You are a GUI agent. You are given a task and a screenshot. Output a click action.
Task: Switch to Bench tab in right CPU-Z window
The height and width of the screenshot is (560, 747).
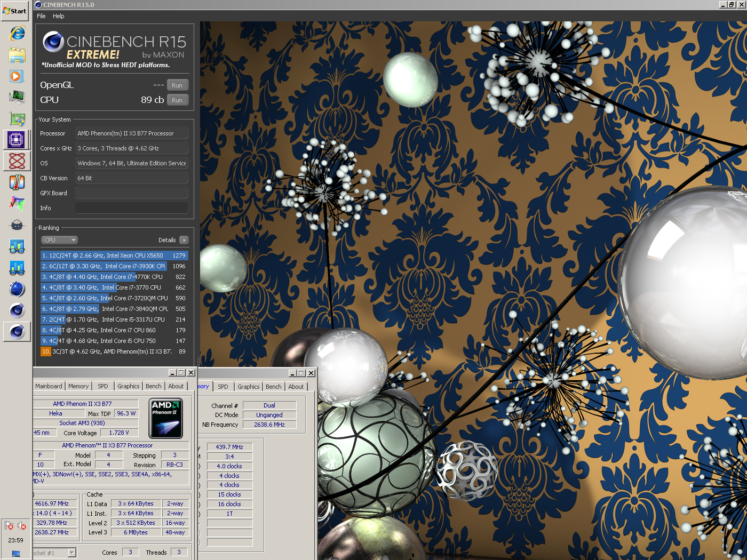pos(273,387)
